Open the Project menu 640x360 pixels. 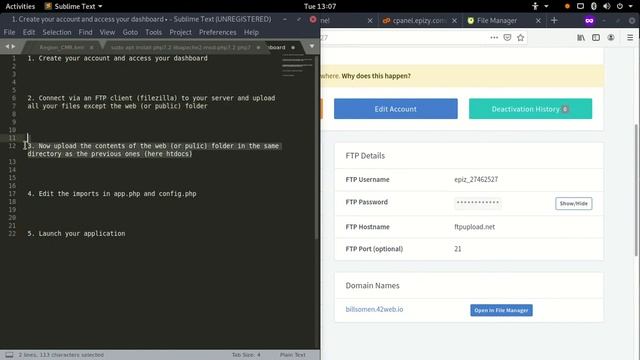180,32
